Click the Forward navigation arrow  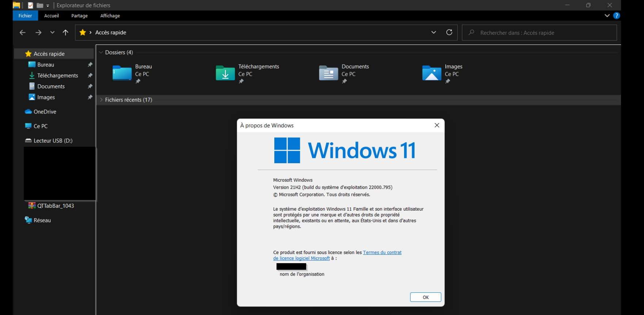click(38, 32)
